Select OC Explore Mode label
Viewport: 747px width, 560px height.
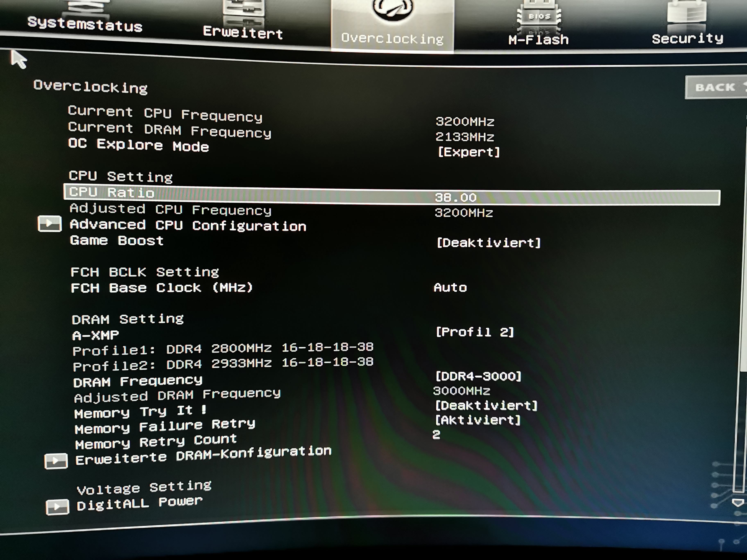pos(138,145)
